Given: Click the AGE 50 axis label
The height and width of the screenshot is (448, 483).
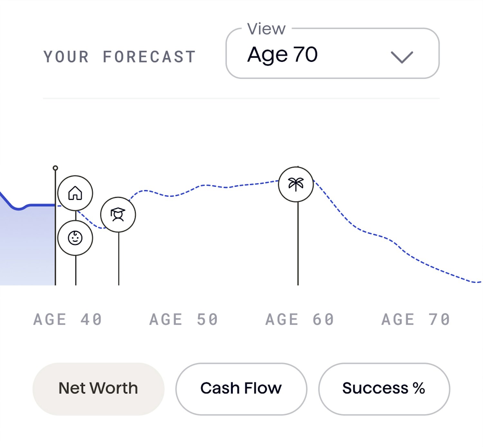Looking at the screenshot, I should coord(184,319).
